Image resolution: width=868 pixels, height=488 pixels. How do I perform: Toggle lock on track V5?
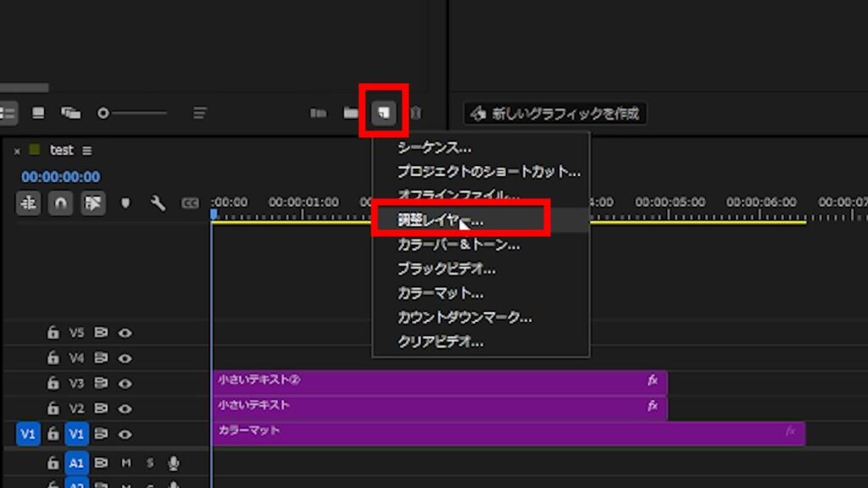[x=53, y=332]
